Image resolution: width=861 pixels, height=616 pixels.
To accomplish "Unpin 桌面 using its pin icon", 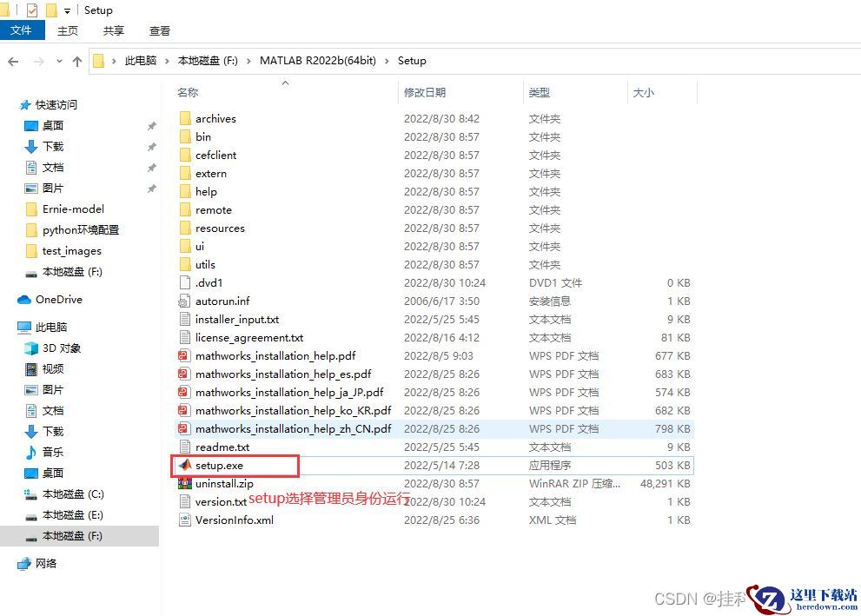I will coord(151,126).
